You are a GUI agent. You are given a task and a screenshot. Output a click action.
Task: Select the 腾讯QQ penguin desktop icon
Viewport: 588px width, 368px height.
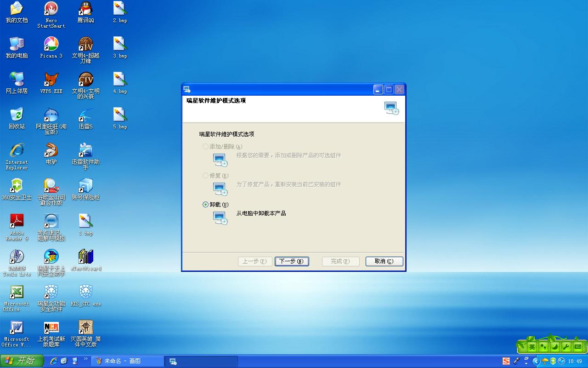85,12
